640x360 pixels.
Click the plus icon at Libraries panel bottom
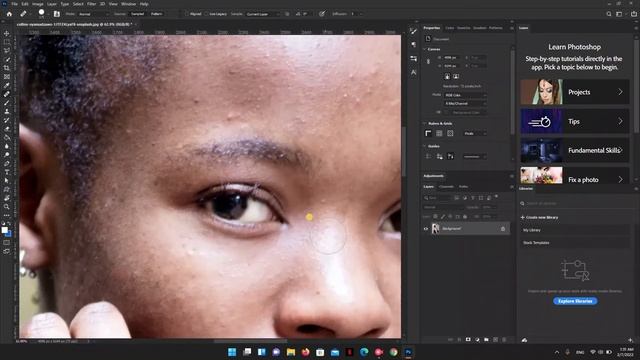click(x=631, y=340)
